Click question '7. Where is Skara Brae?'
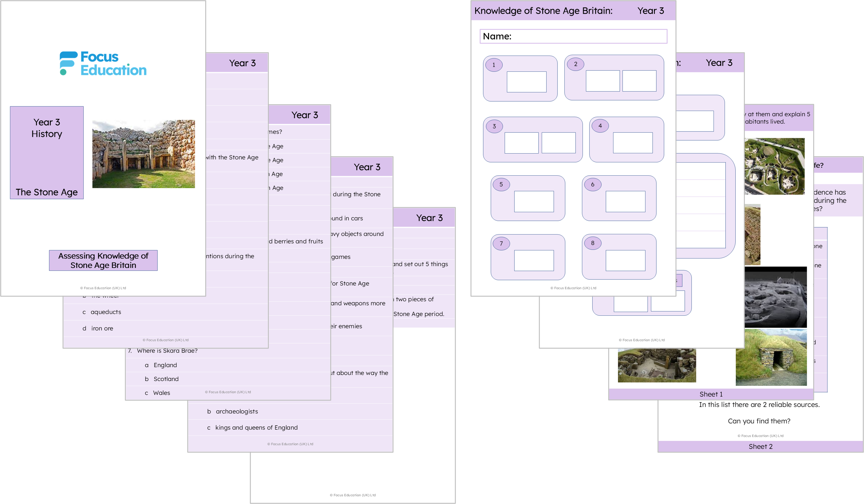 163,351
